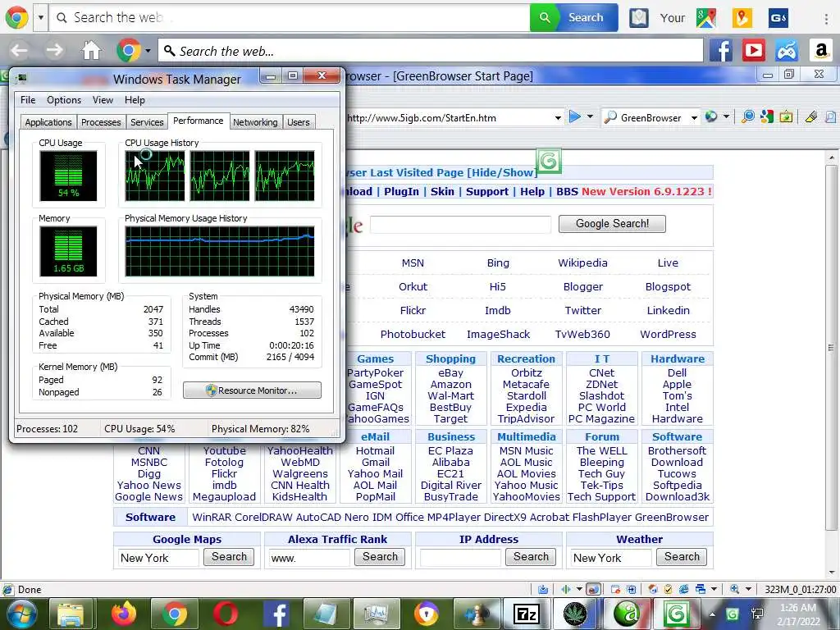Click the blue magnifier find icon in GreenBrowser
Image resolution: width=840 pixels, height=630 pixels.
tap(748, 116)
